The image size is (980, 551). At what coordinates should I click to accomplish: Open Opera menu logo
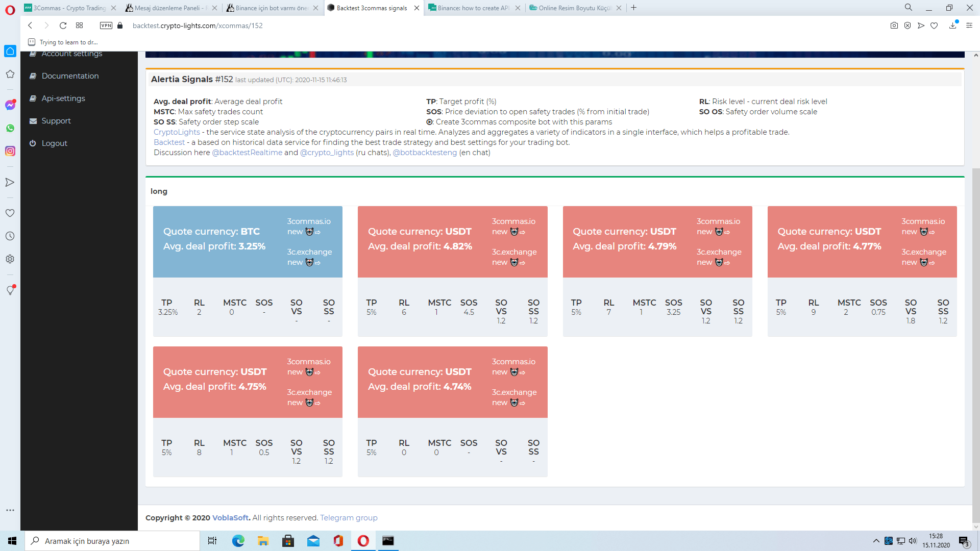coord(10,10)
